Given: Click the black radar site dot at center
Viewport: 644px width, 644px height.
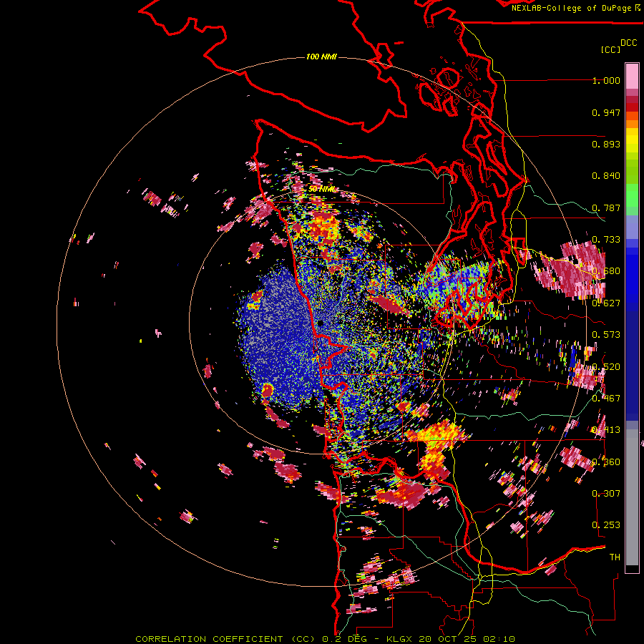Looking at the screenshot, I should (x=320, y=323).
